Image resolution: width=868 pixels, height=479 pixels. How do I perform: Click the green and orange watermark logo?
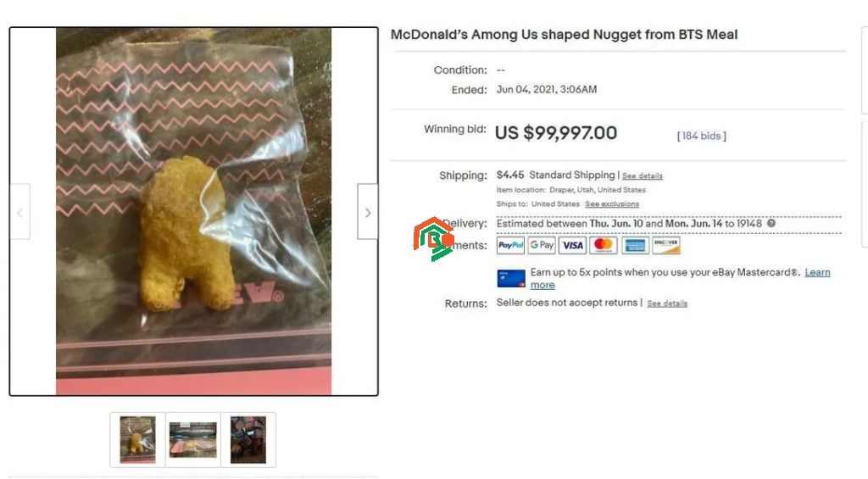point(433,239)
